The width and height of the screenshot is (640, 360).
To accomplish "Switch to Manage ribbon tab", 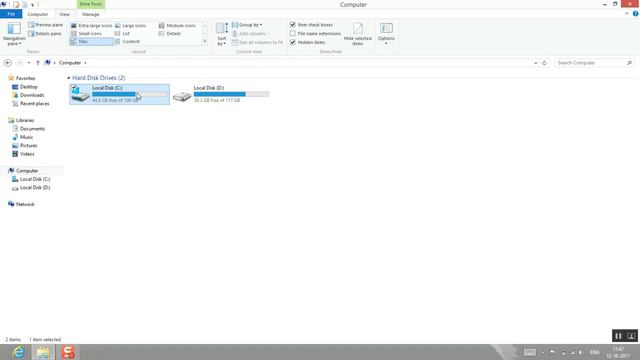I will pyautogui.click(x=91, y=14).
